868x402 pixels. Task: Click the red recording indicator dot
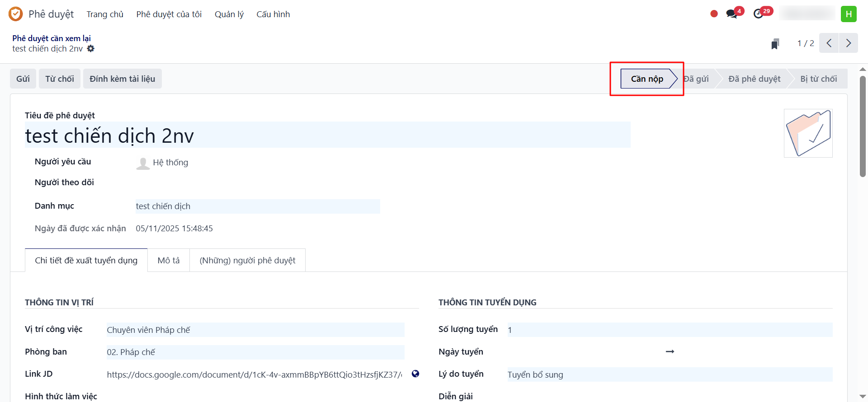pyautogui.click(x=714, y=14)
